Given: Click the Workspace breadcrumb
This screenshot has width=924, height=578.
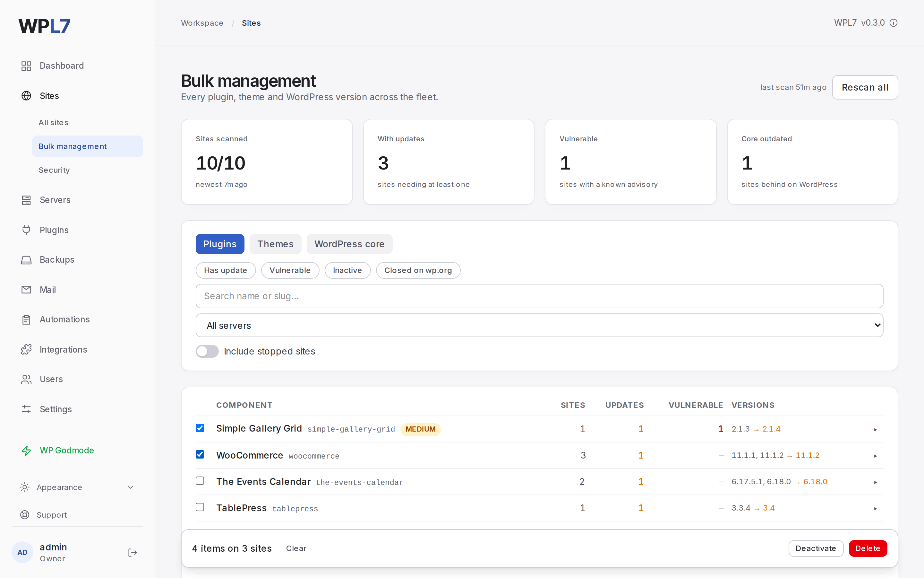Looking at the screenshot, I should tap(202, 23).
